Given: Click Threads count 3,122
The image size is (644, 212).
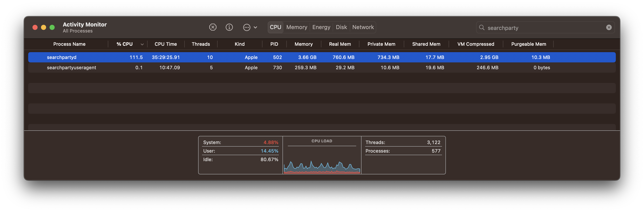Looking at the screenshot, I should coord(433,142).
